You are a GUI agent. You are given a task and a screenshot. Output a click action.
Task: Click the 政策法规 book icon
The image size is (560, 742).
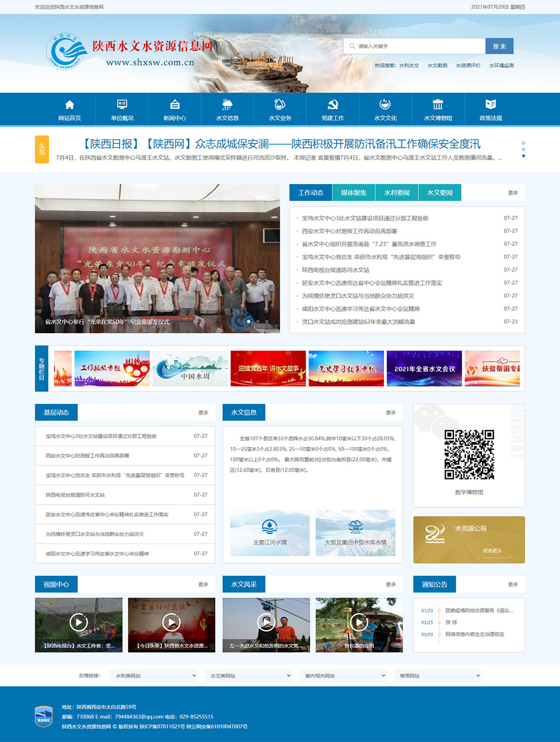[491, 104]
